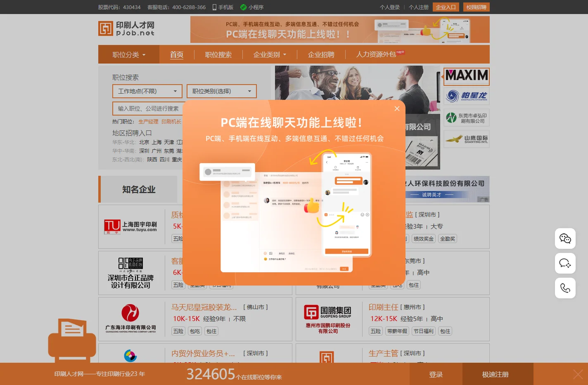Choose the 天津 region link
Screen dimensions: 588x385
169,142
